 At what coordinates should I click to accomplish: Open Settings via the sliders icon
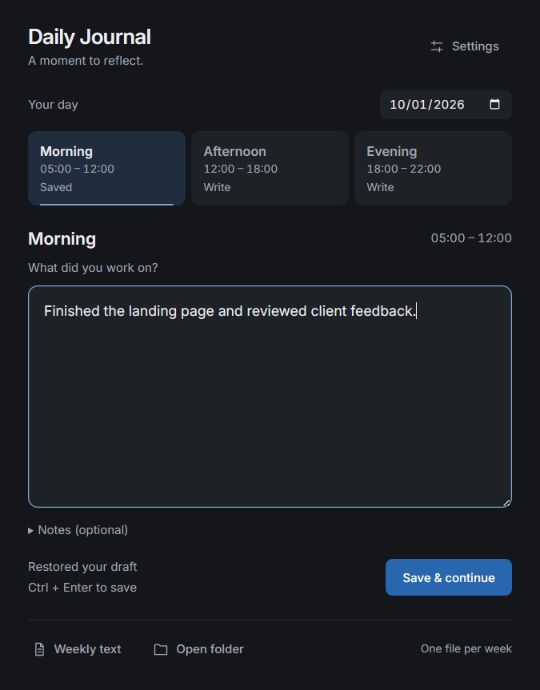click(x=437, y=47)
